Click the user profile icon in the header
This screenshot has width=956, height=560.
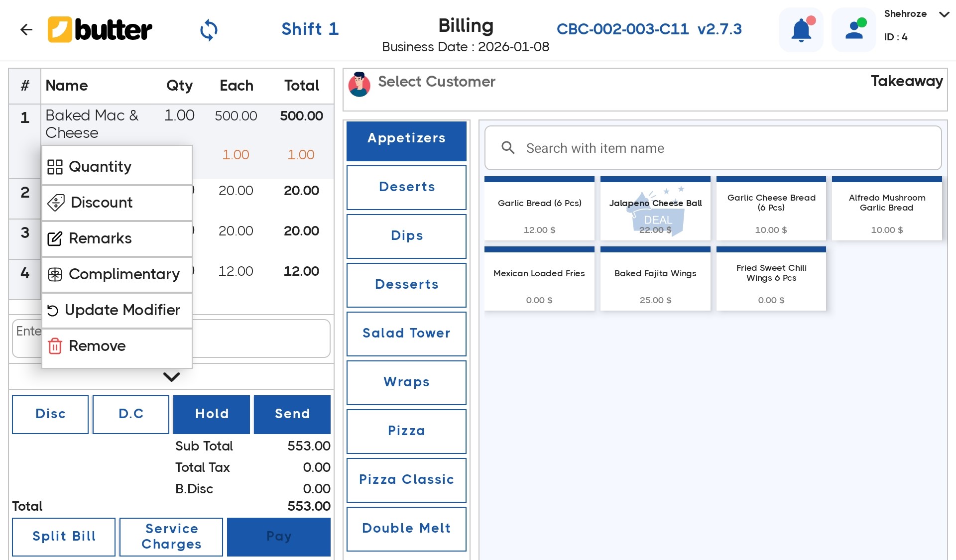pyautogui.click(x=853, y=29)
